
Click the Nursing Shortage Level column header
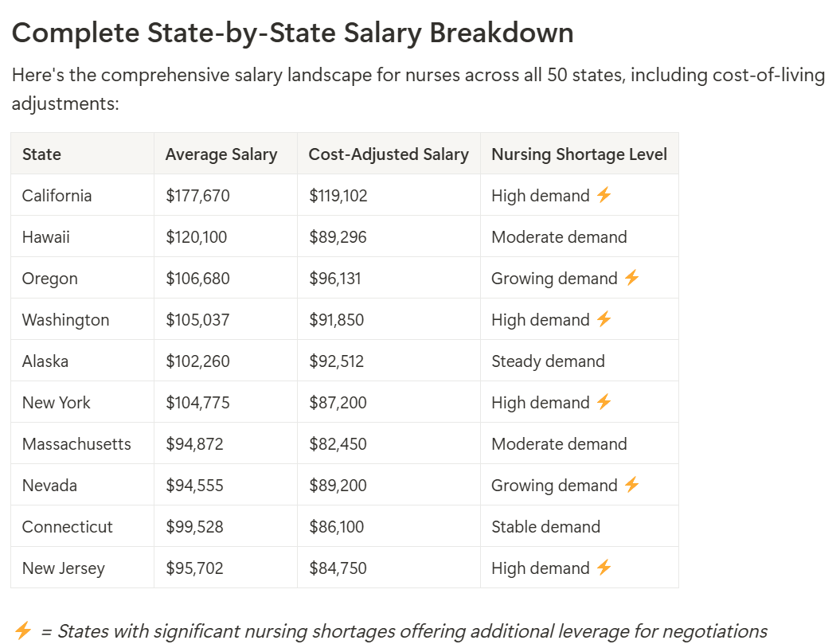[x=579, y=154]
